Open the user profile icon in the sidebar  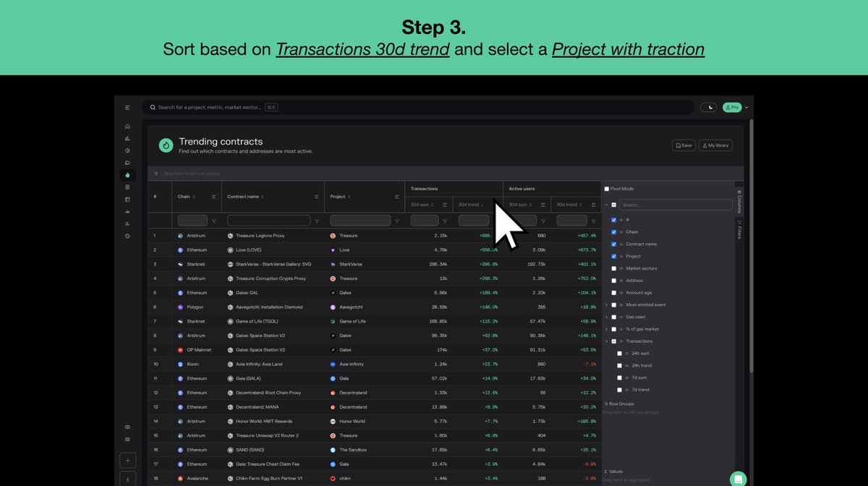pos(127,224)
